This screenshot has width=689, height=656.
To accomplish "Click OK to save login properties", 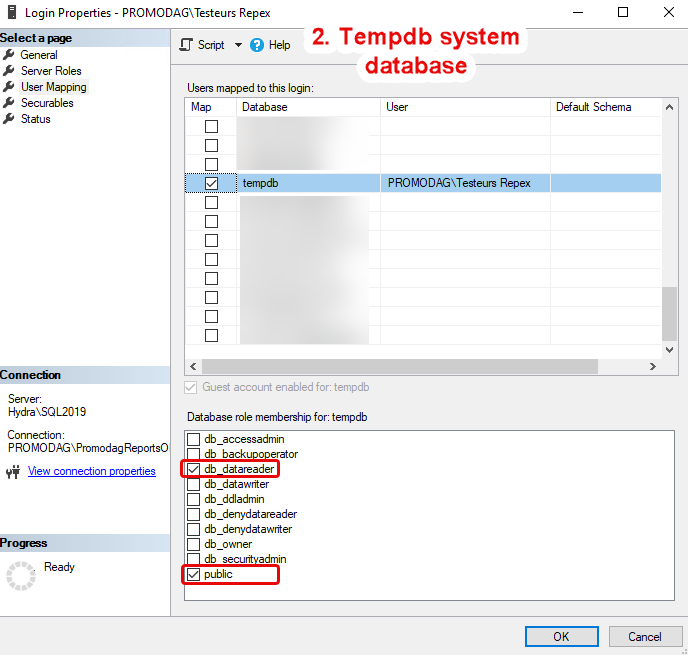I will coord(562,637).
